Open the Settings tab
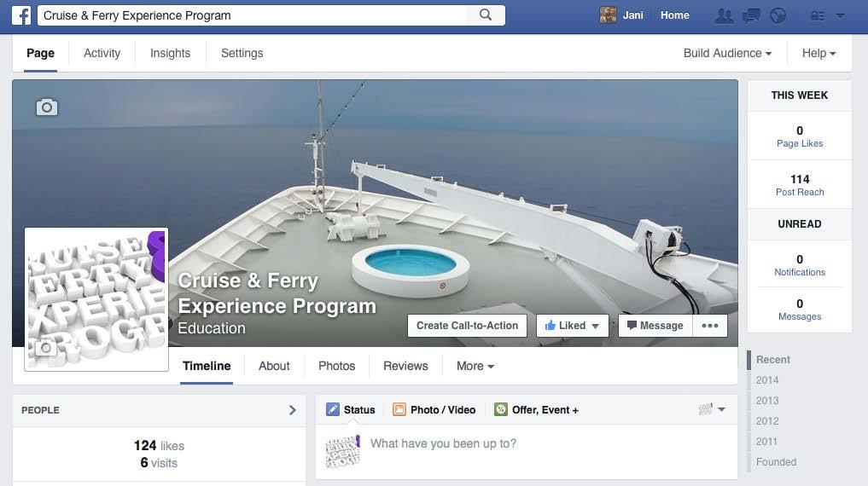This screenshot has height=486, width=868. (242, 53)
